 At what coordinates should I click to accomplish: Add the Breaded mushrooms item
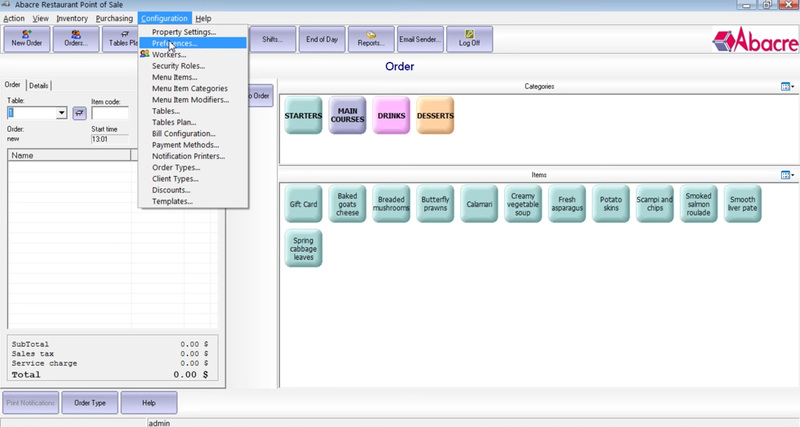[x=391, y=204]
